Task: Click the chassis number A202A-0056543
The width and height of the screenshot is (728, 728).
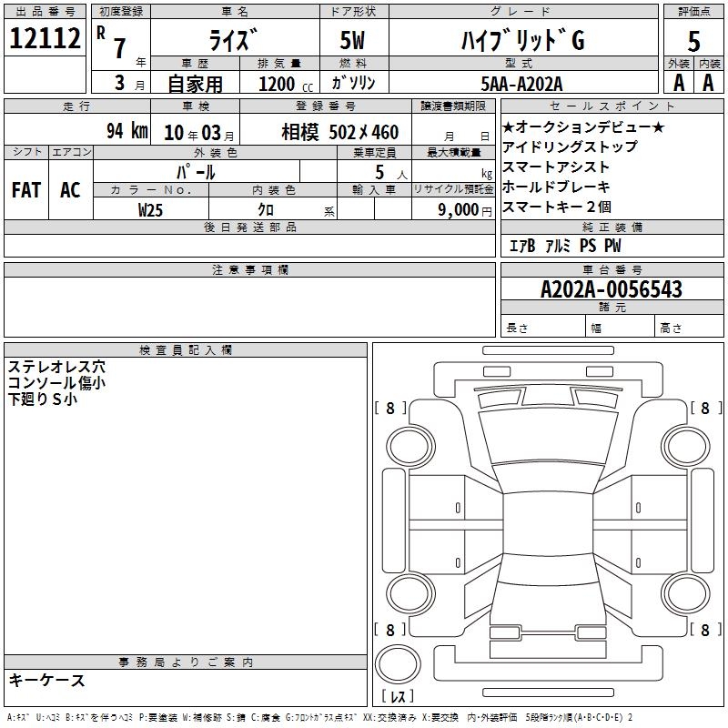Action: click(612, 289)
